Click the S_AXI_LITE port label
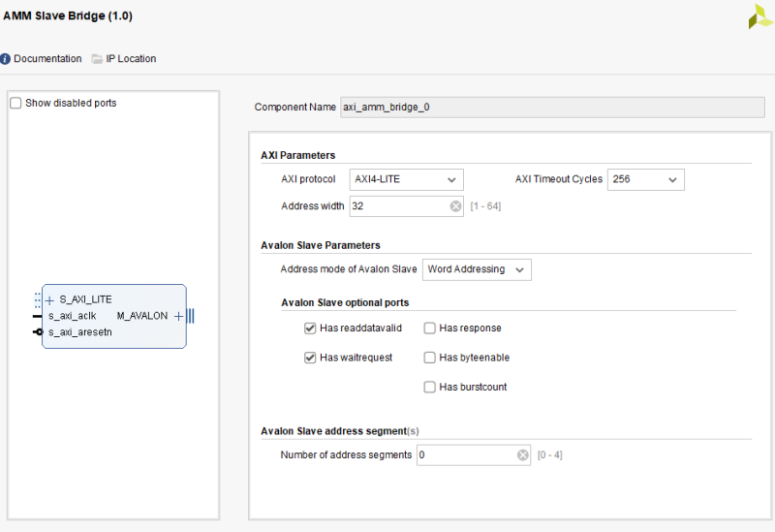Screen dimensions: 775x532 [85, 299]
